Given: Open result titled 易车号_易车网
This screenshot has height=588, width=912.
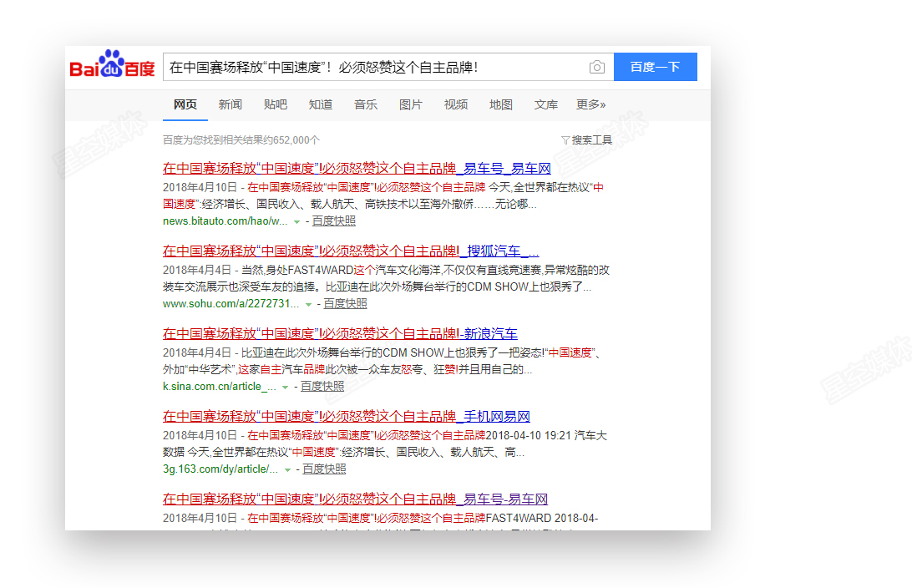Looking at the screenshot, I should tap(357, 168).
